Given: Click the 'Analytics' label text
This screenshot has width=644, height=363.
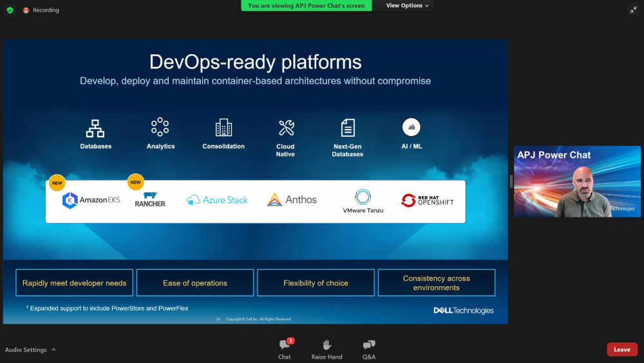Looking at the screenshot, I should 160,146.
